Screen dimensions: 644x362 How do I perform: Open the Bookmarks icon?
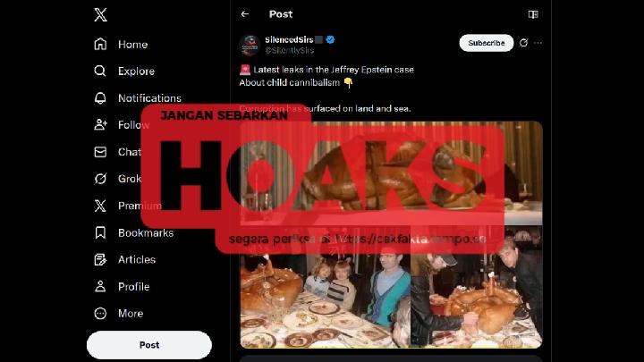pyautogui.click(x=100, y=232)
